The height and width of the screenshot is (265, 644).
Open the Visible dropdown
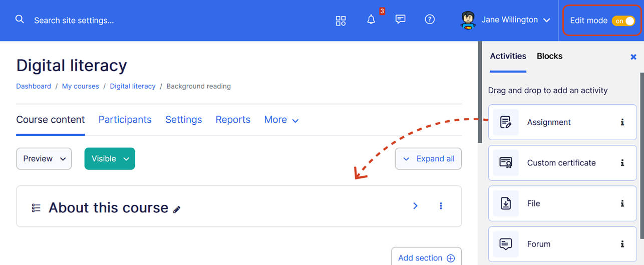(x=110, y=159)
